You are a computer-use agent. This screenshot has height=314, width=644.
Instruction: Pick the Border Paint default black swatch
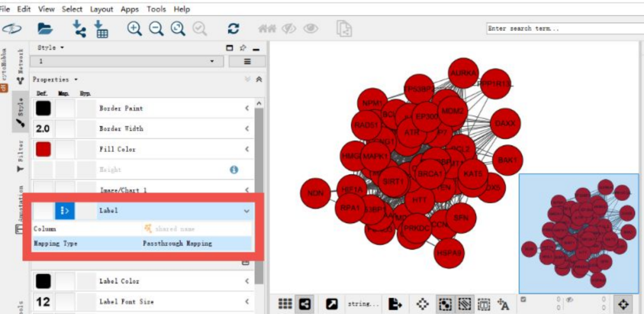pos(43,108)
